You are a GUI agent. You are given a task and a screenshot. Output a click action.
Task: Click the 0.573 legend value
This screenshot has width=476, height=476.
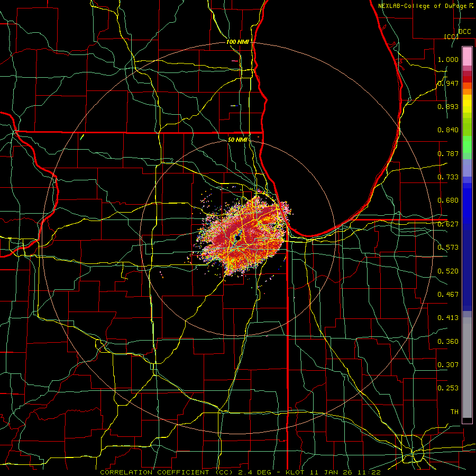tap(448, 248)
